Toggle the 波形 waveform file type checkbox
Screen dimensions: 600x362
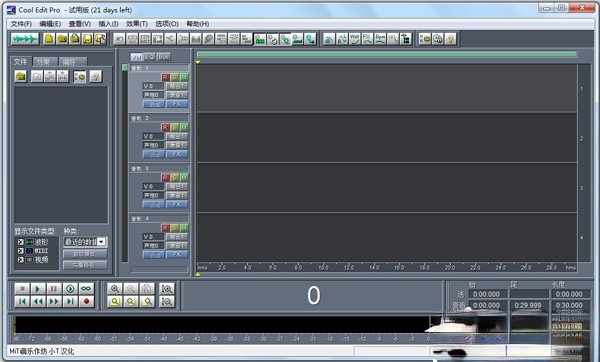20,242
